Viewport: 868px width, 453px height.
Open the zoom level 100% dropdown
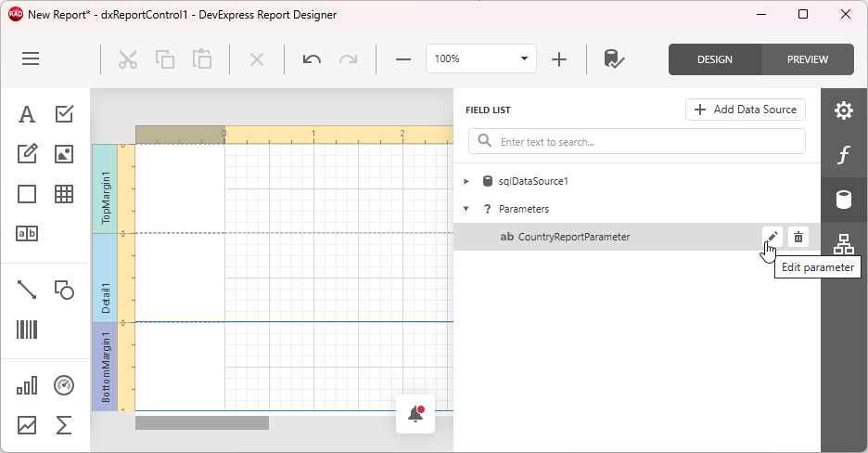(x=481, y=58)
